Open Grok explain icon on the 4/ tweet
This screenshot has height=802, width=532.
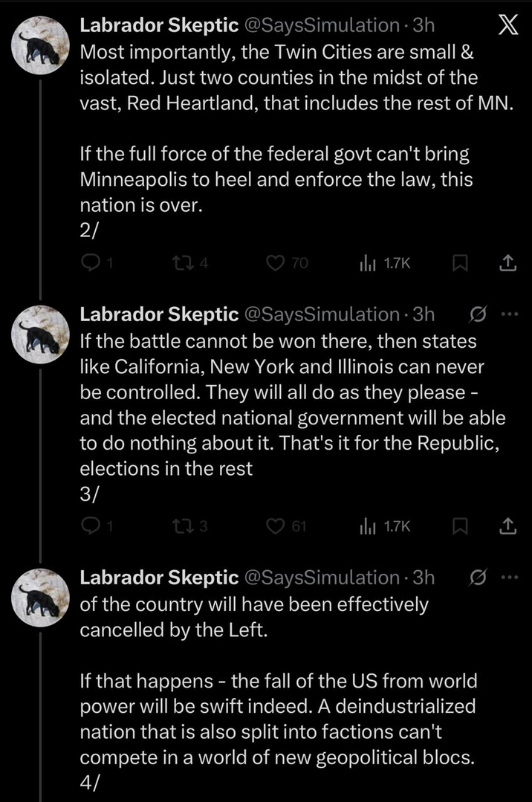[478, 578]
